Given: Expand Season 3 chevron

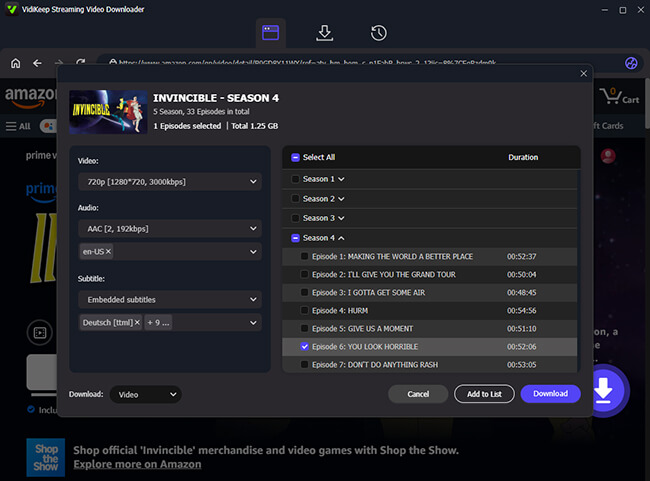Looking at the screenshot, I should tap(341, 218).
